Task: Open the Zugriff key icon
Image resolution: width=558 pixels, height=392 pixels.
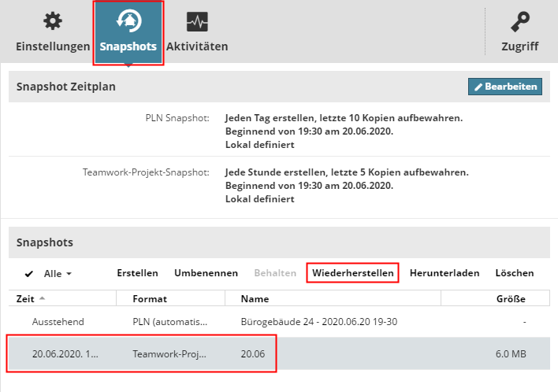Action: tap(520, 22)
